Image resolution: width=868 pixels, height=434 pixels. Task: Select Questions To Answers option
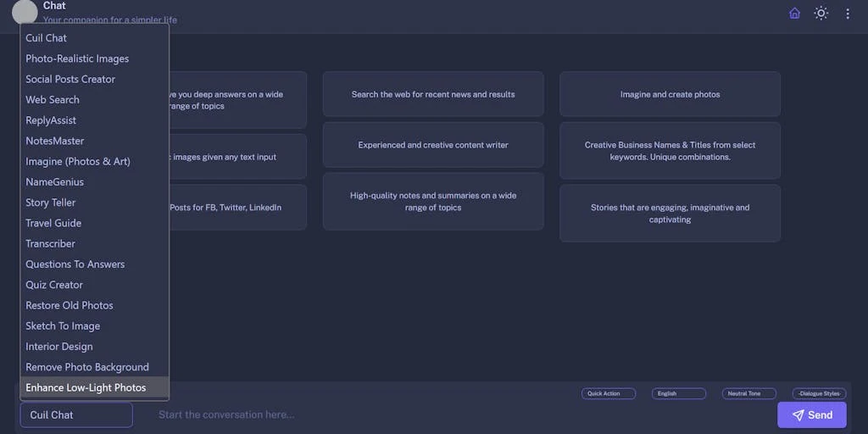[94, 264]
